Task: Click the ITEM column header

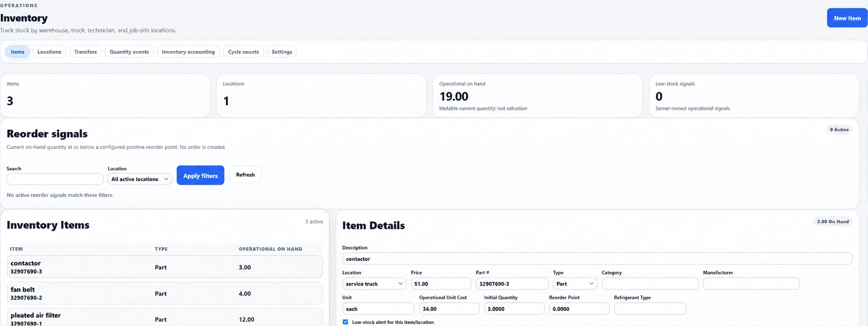Action: tap(16, 249)
